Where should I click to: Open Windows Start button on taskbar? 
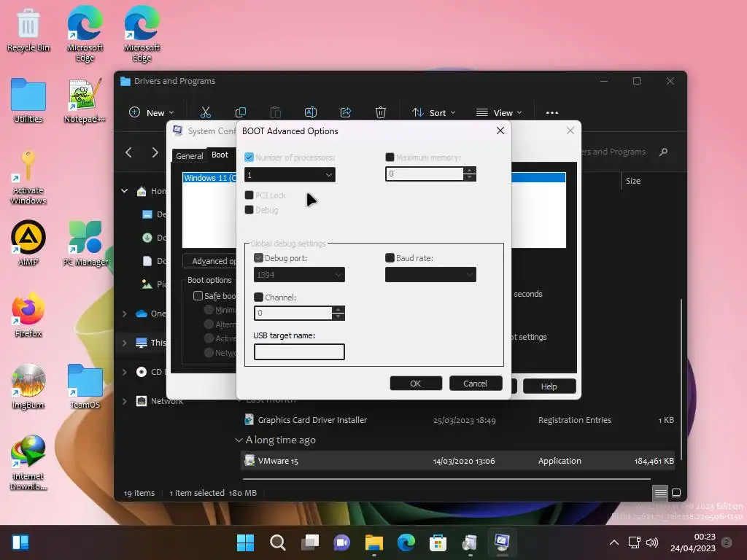(x=245, y=542)
